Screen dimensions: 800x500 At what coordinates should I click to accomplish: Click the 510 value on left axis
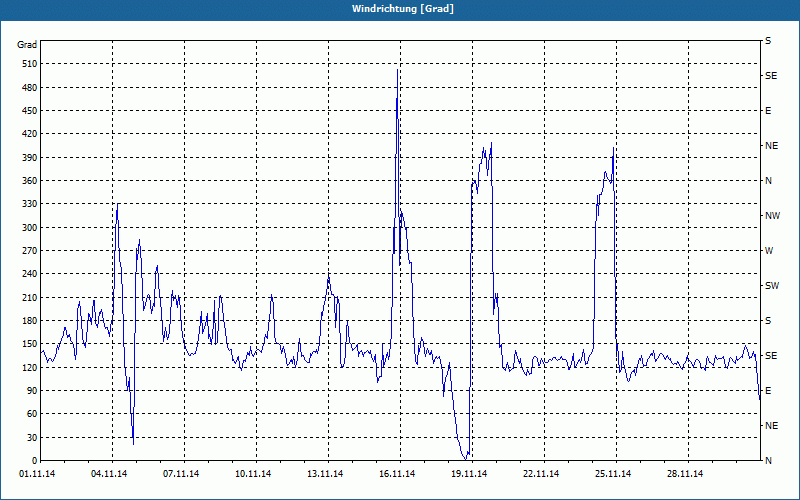(x=31, y=64)
